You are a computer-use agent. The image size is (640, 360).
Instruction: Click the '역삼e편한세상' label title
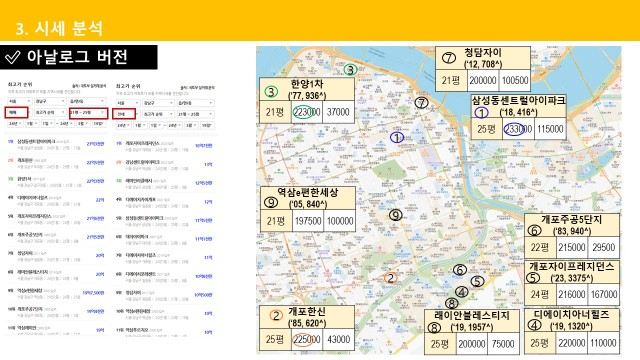pos(308,192)
